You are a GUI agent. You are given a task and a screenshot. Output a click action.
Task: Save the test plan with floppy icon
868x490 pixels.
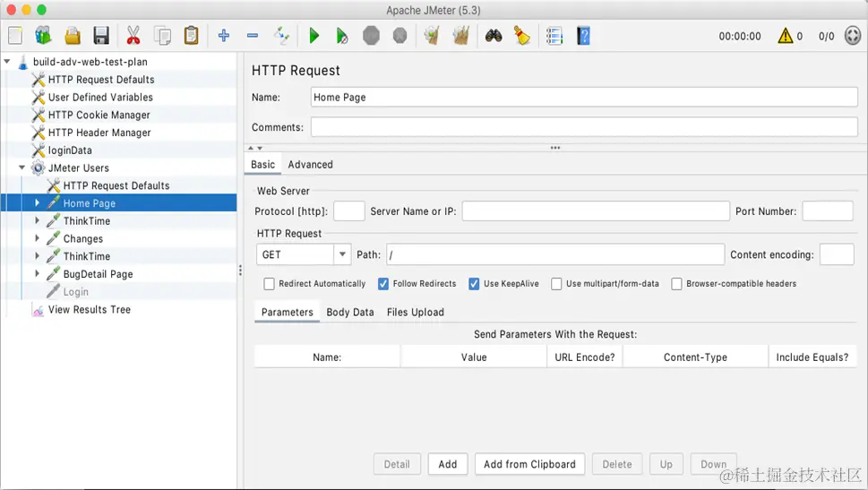pyautogui.click(x=100, y=36)
